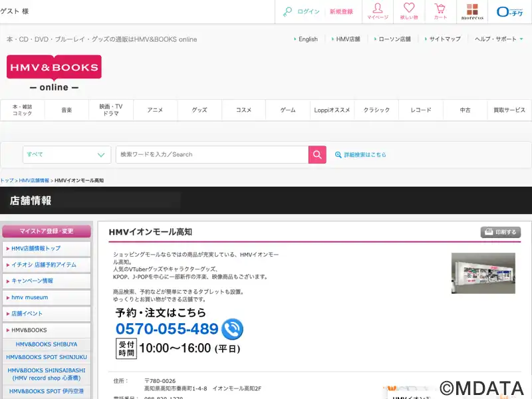Click the マイストア登録・変更 button
The height and width of the screenshot is (399, 532).
coord(47,231)
